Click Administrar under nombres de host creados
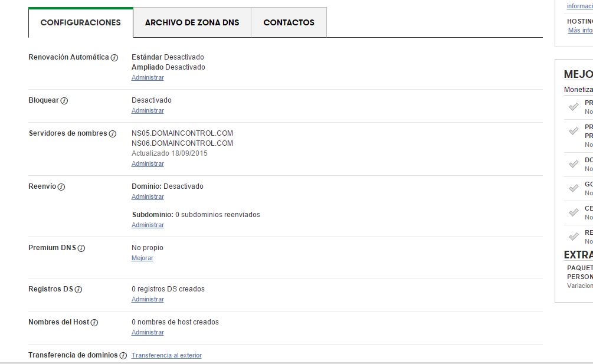 pyautogui.click(x=148, y=332)
